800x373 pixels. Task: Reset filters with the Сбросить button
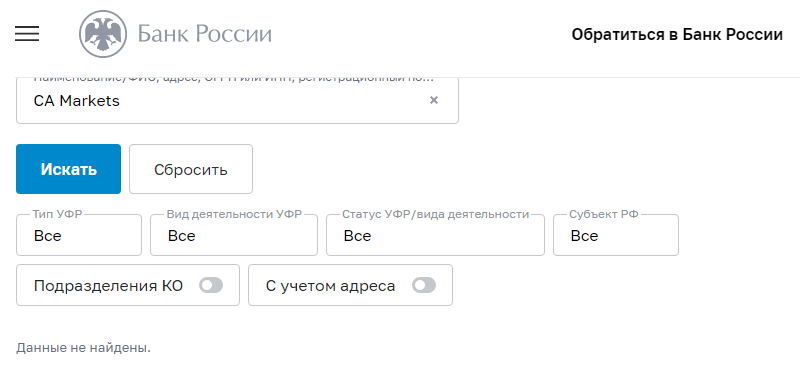point(191,169)
